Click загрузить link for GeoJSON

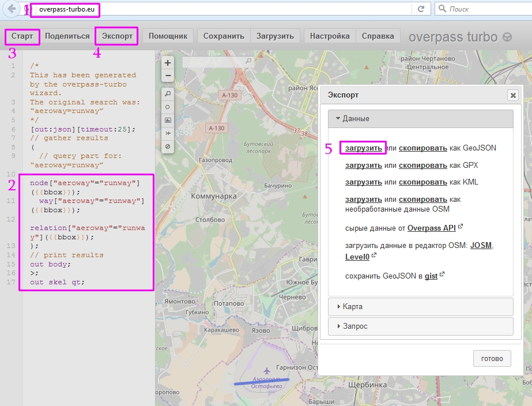pyautogui.click(x=363, y=148)
